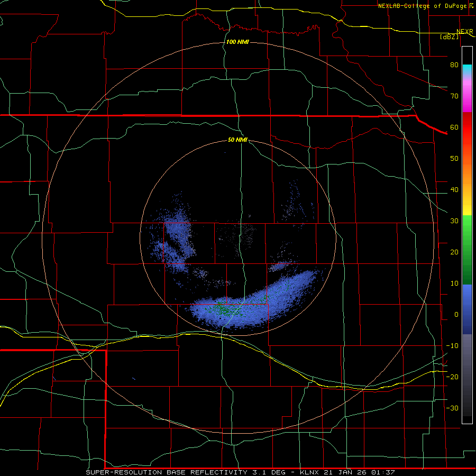Click the 50 value on the dBZ scale

point(454,159)
